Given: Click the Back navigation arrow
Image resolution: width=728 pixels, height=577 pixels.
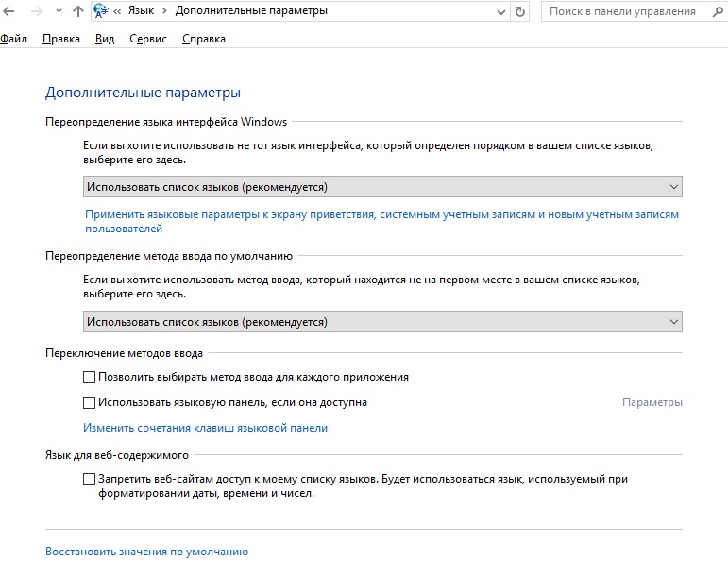Looking at the screenshot, I should 8,12.
